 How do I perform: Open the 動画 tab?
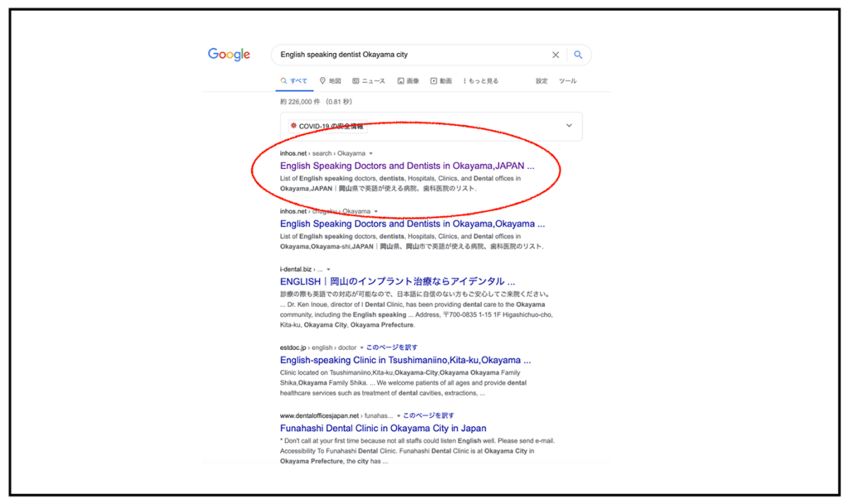point(441,80)
